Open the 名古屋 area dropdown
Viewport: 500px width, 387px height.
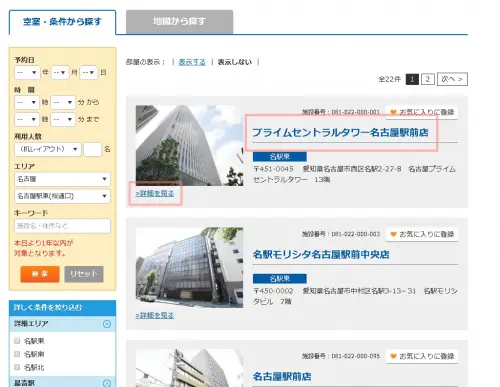[x=62, y=179]
